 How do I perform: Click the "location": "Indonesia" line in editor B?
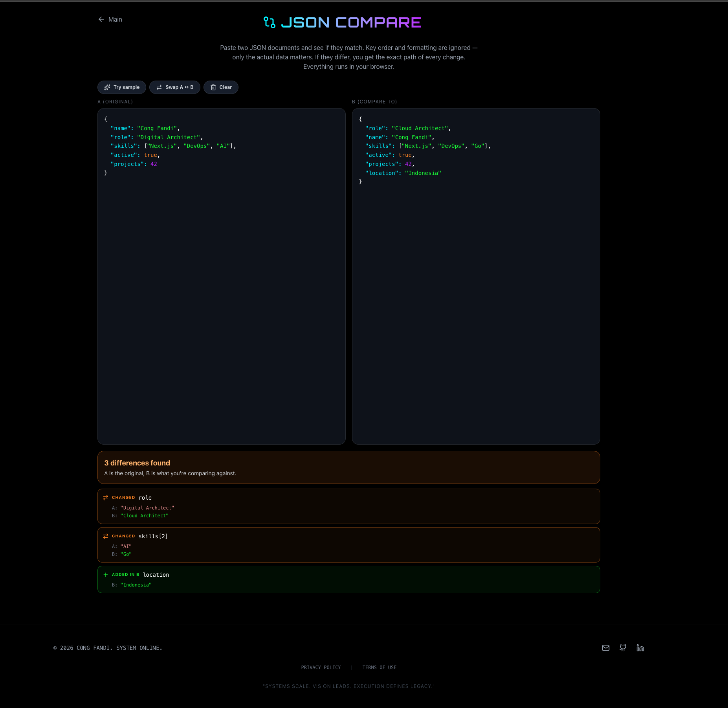[x=403, y=173]
